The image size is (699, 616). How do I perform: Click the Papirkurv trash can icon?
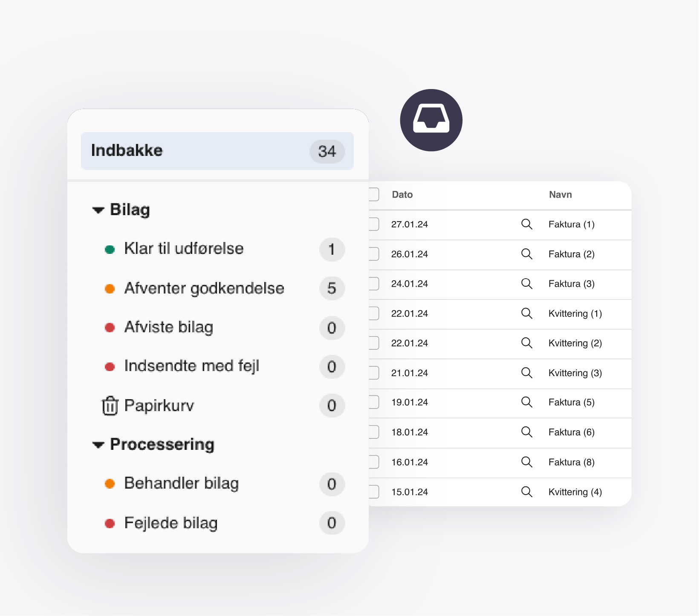(110, 406)
